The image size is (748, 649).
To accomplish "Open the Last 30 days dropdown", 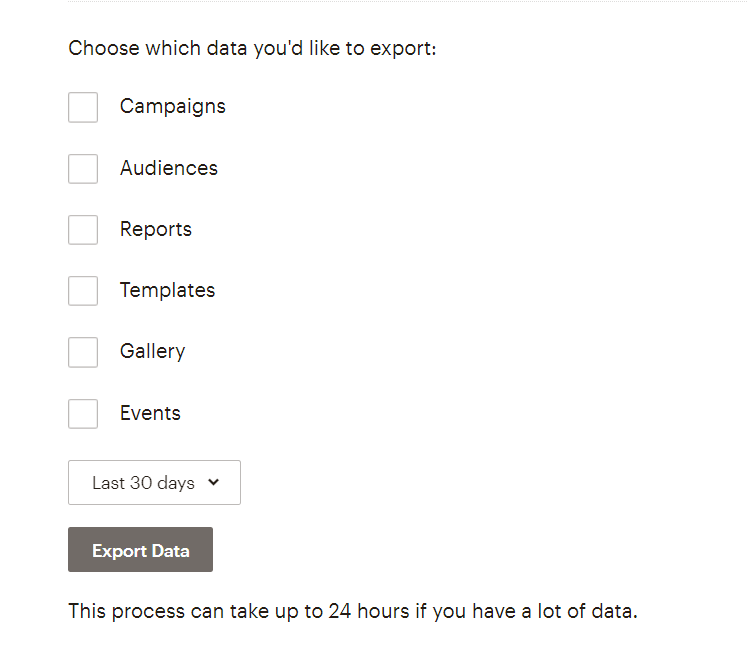I will [x=155, y=482].
